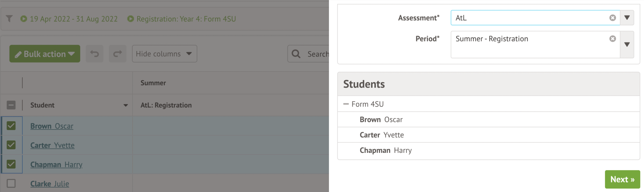The width and height of the screenshot is (644, 192).
Task: Click the filter funnel icon
Action: [9, 19]
